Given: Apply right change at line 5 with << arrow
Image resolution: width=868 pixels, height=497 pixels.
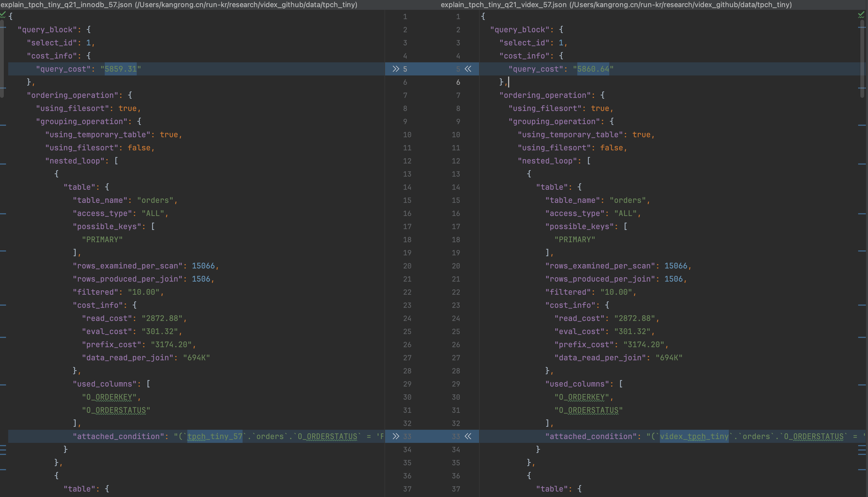Looking at the screenshot, I should 468,69.
